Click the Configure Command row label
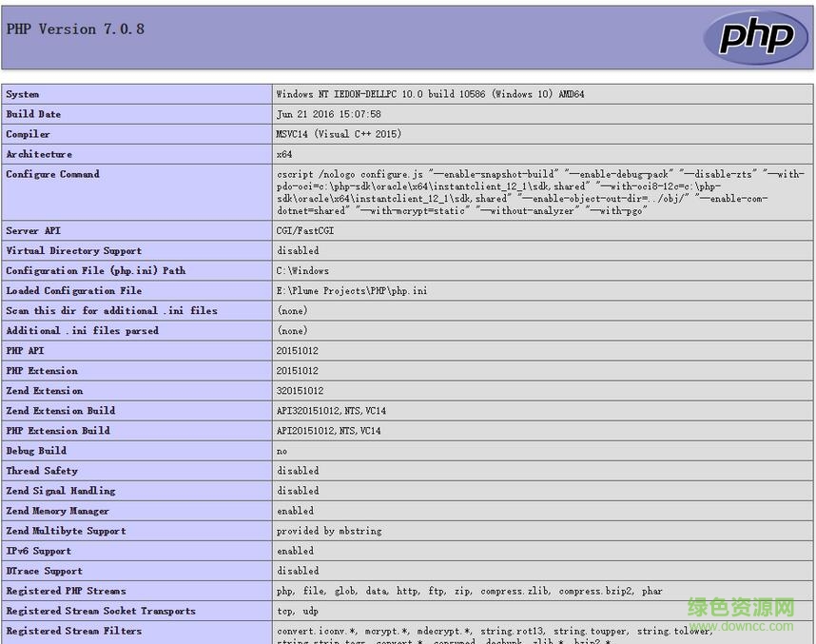The width and height of the screenshot is (816, 644). coord(52,174)
